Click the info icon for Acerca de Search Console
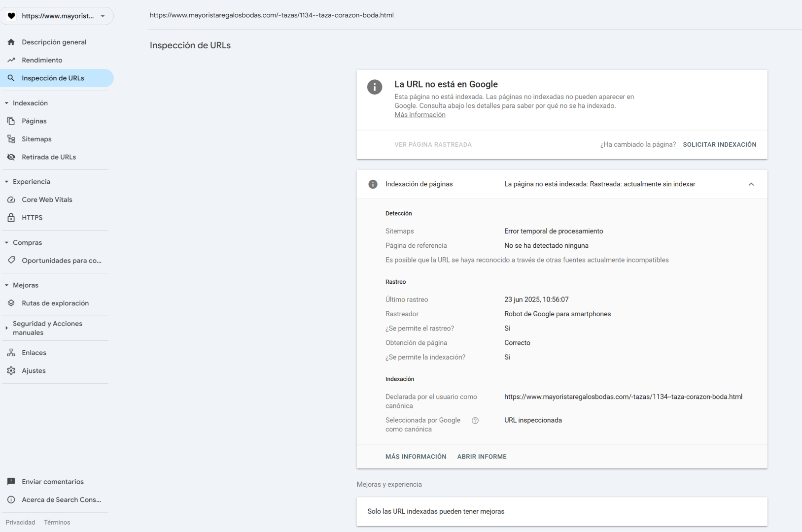The width and height of the screenshot is (802, 532). click(11, 499)
